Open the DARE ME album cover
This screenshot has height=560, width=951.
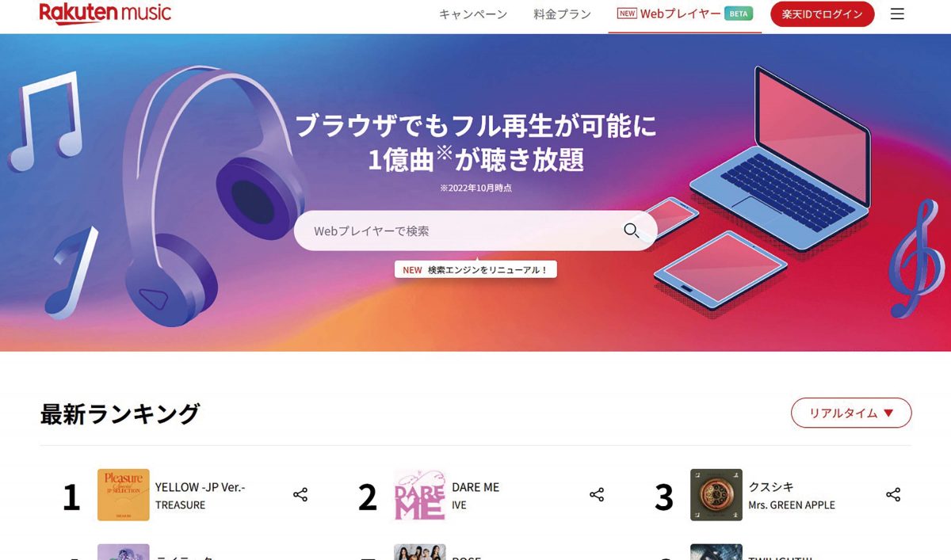[420, 495]
